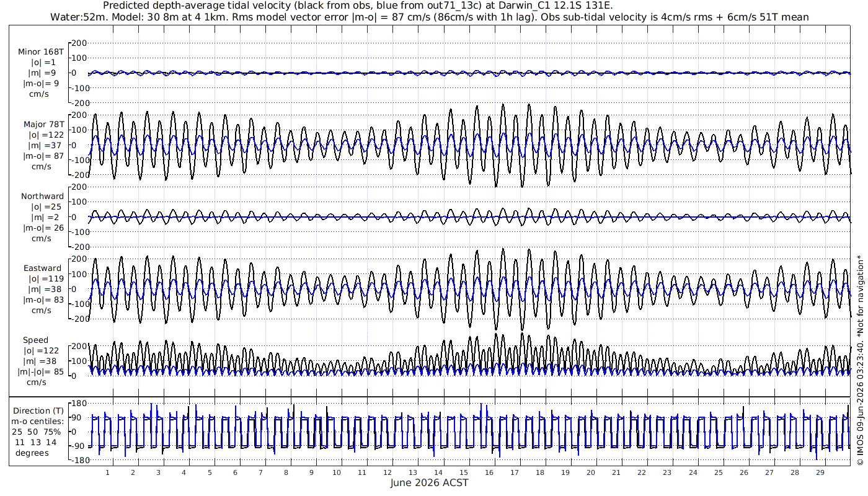This screenshot has width=868, height=496.
Task: Select the 'Northward' panel label
Action: [x=42, y=197]
